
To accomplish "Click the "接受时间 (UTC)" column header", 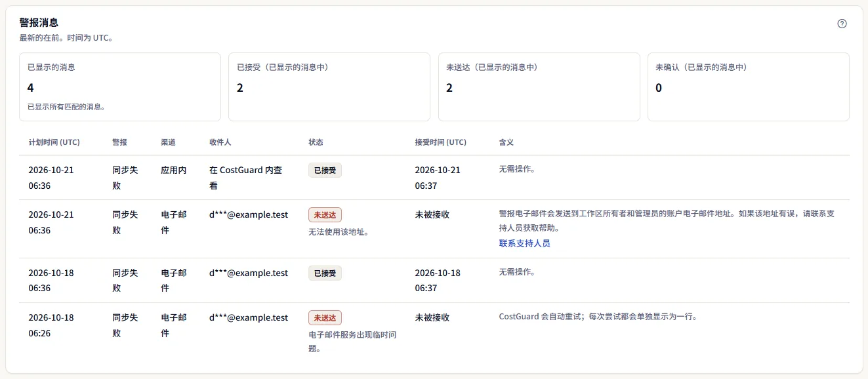I will [441, 142].
